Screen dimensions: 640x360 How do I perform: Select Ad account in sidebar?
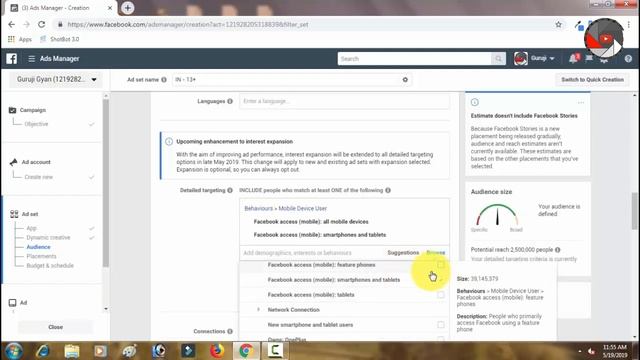[x=36, y=162]
